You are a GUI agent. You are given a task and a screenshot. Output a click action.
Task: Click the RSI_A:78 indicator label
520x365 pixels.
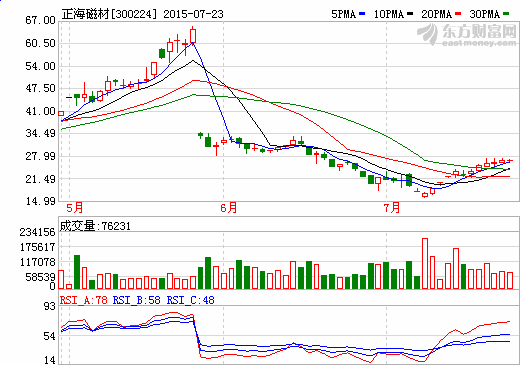tap(83, 300)
